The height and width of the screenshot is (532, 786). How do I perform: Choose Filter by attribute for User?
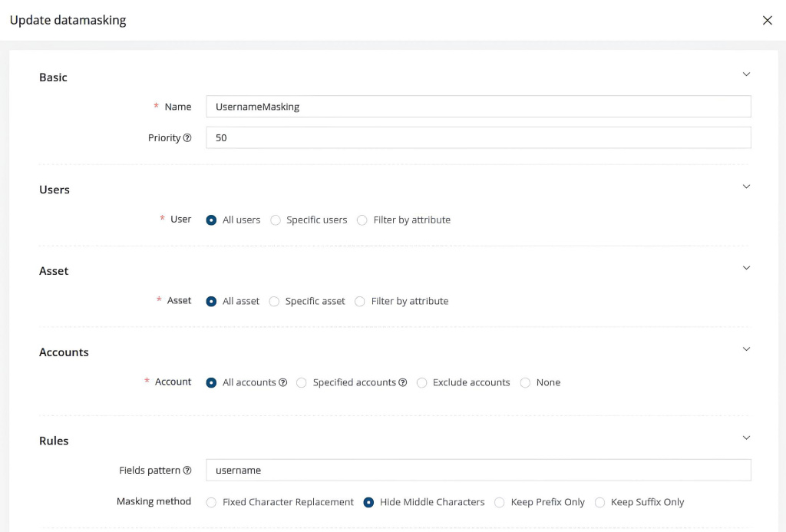pos(362,220)
